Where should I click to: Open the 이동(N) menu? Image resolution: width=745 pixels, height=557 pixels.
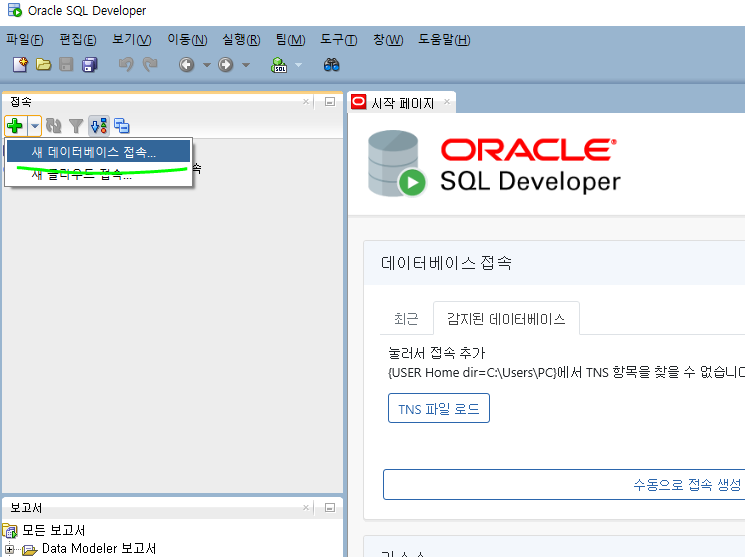coord(187,39)
